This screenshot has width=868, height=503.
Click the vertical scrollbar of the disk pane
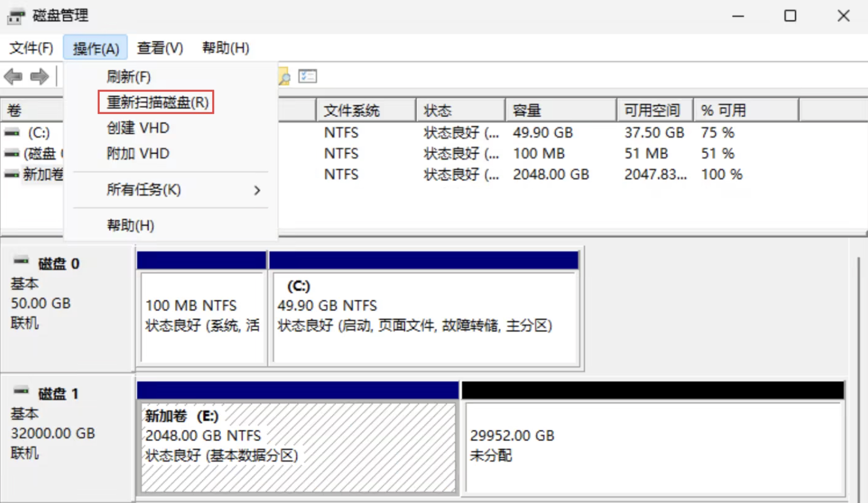pyautogui.click(x=859, y=378)
